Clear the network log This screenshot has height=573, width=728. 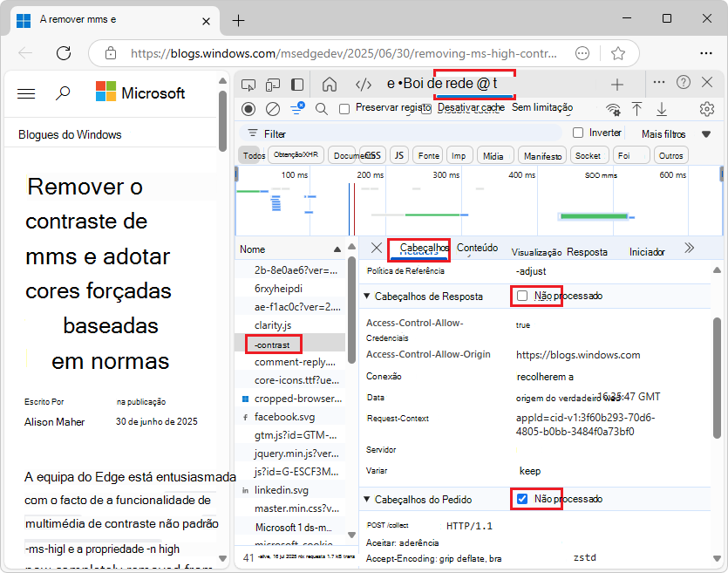[271, 108]
